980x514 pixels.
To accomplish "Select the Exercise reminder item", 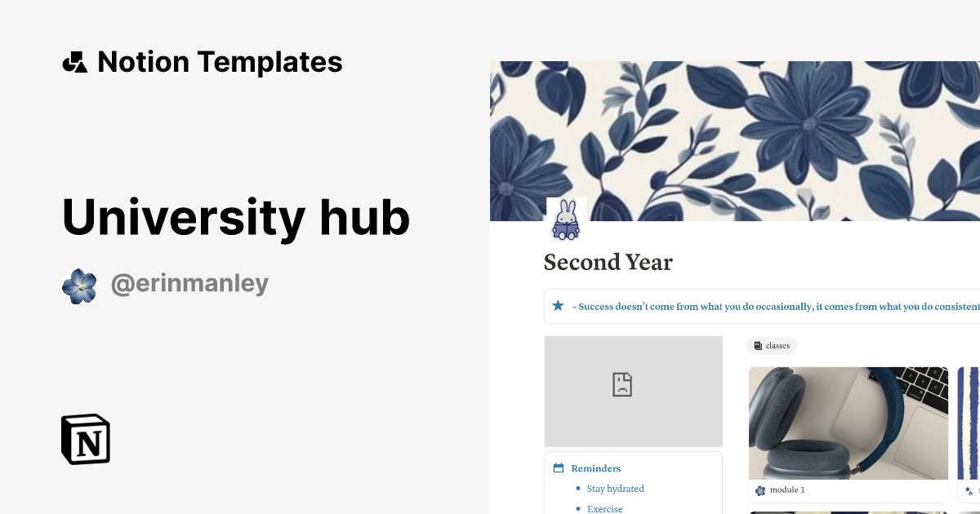I will pyautogui.click(x=604, y=508).
